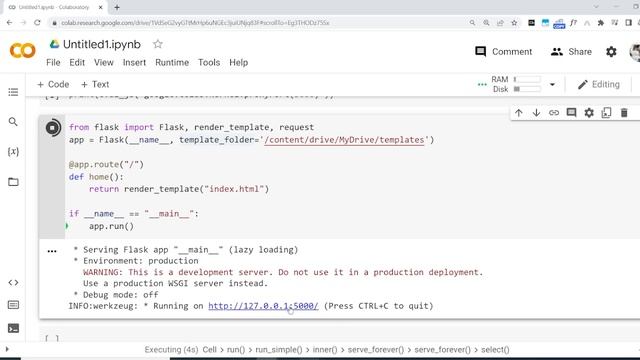
Task: Click the Disk usage bar
Action: 527,89
